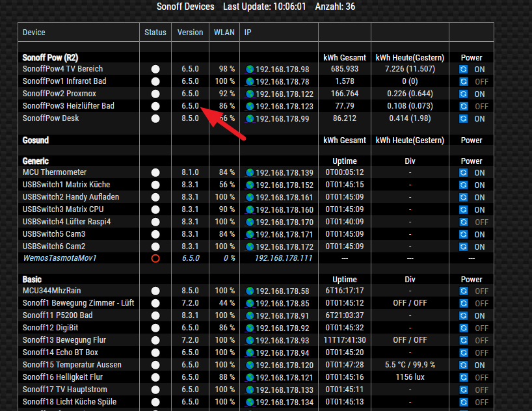This screenshot has width=532, height=411.
Task: Toggle the OFF state of Sonoff1 Bewegung Zimmer
Action: point(481,304)
